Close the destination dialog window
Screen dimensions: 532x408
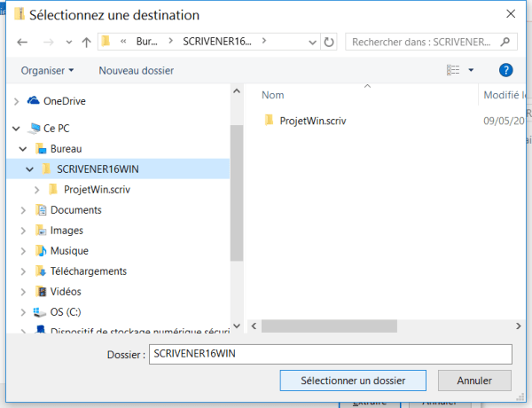(511, 14)
